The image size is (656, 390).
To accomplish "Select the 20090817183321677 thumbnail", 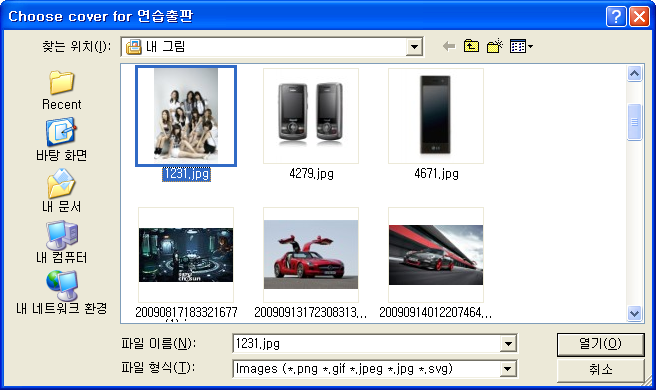I will pos(186,255).
